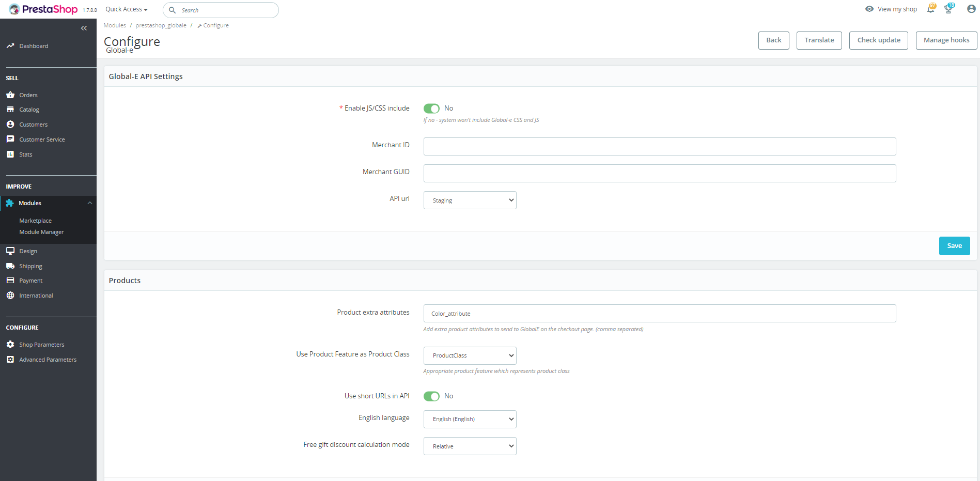Open the Payment card icon
Screen dimensions: 980x481
tap(11, 280)
